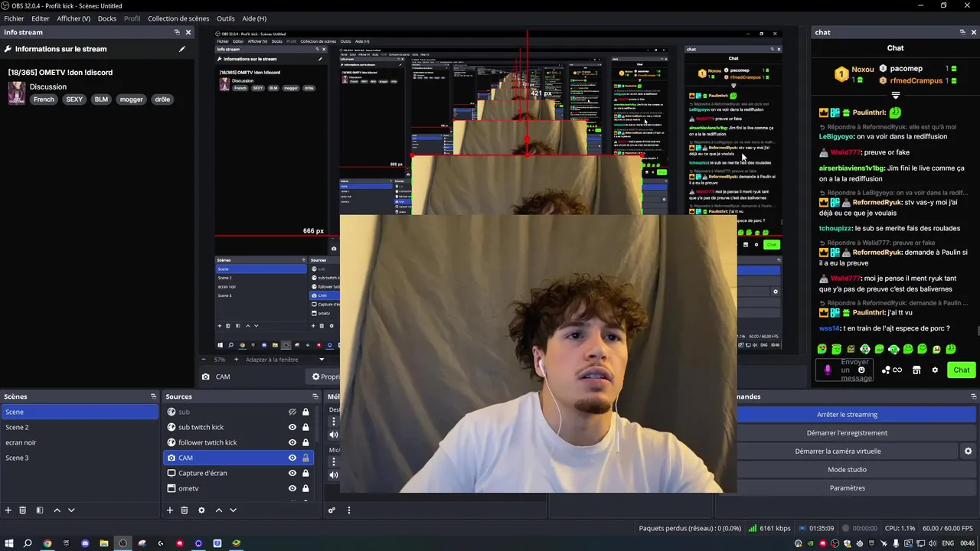Move scene down in Scenes toolbar
The height and width of the screenshot is (551, 980).
coord(71,510)
